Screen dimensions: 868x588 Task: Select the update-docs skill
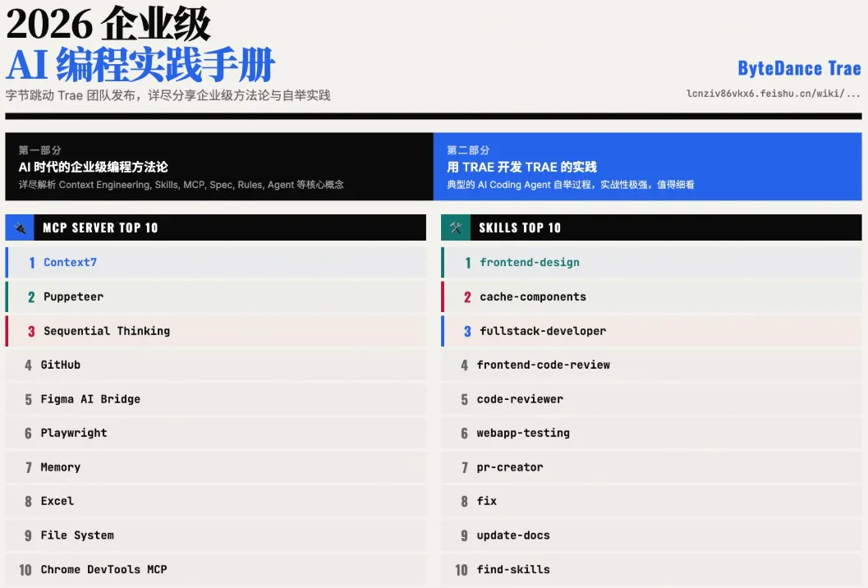651,535
